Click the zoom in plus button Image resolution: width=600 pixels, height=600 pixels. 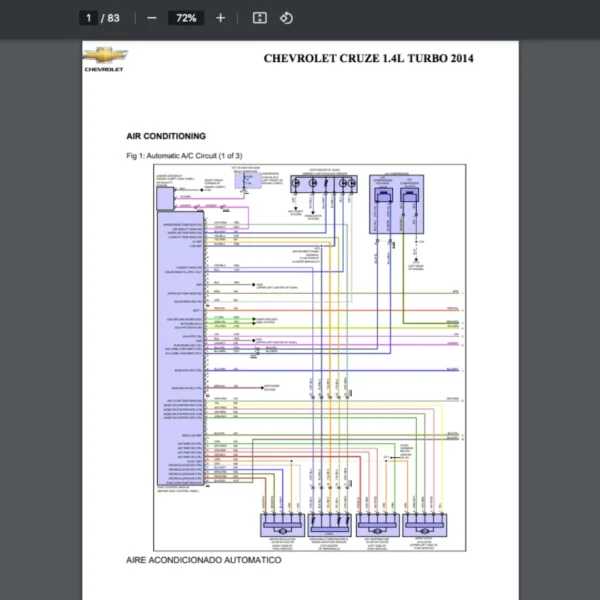[x=221, y=18]
